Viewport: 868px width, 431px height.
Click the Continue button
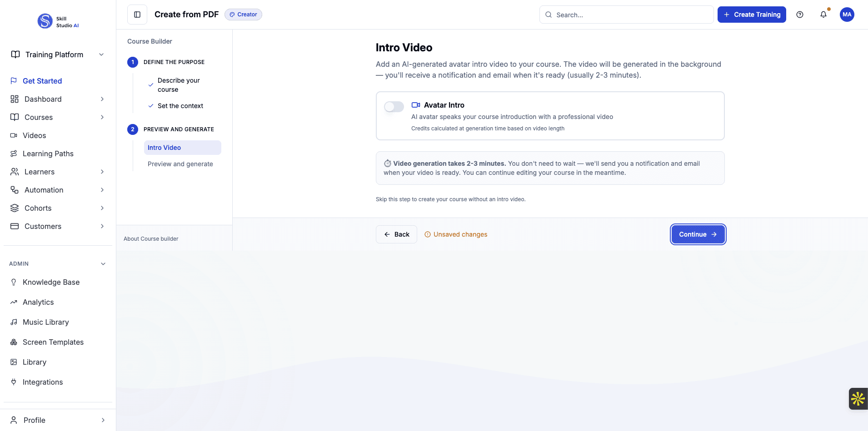698,234
